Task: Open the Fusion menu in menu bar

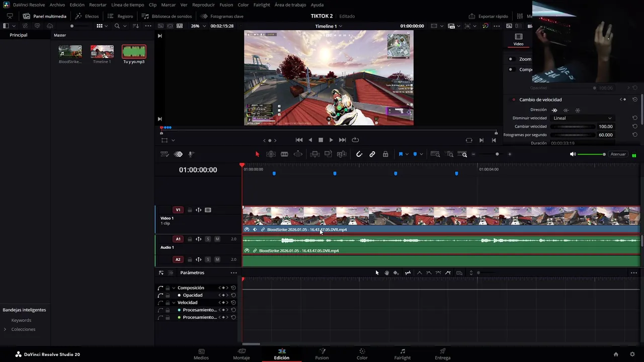Action: (x=226, y=5)
